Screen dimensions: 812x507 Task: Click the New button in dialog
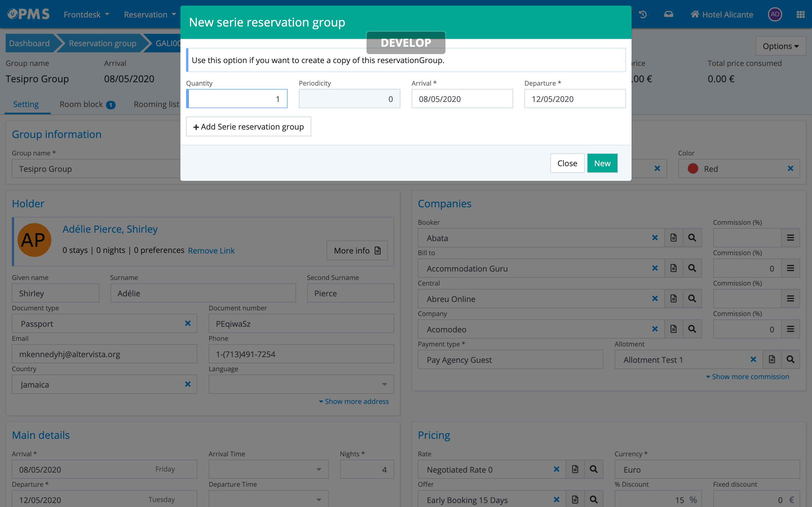click(x=602, y=163)
